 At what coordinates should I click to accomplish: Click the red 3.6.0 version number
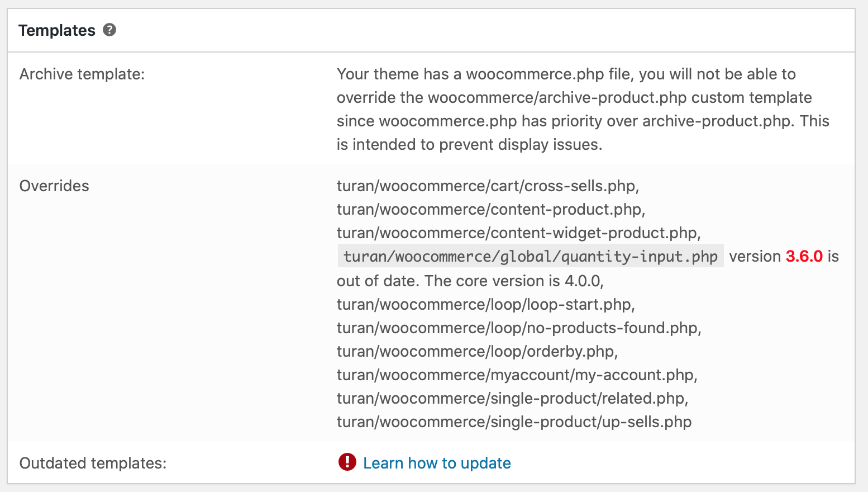[x=804, y=256]
